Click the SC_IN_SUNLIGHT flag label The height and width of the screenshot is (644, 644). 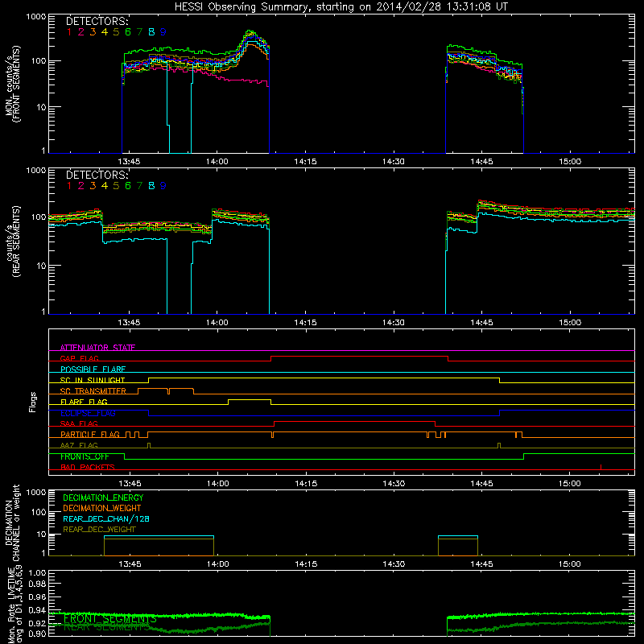pyautogui.click(x=93, y=380)
